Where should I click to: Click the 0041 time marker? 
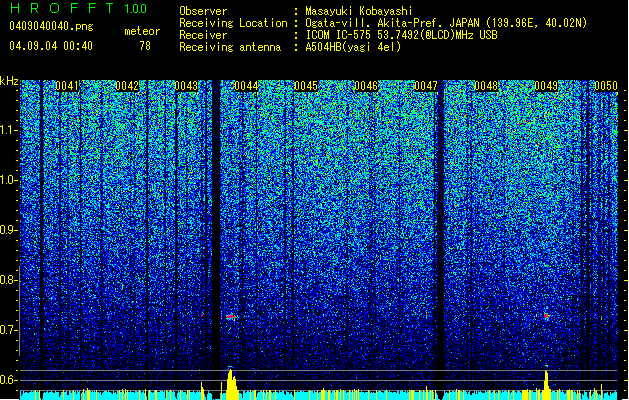(x=67, y=86)
